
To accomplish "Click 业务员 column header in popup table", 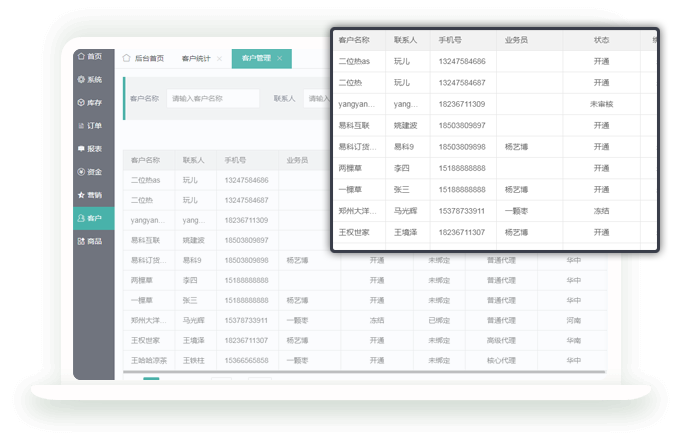I will tap(516, 41).
